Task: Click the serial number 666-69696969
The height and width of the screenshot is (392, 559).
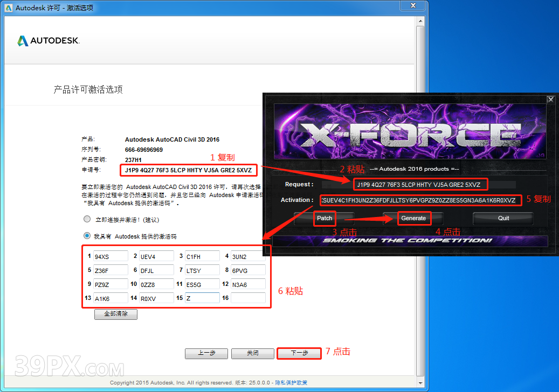Action: [x=144, y=150]
